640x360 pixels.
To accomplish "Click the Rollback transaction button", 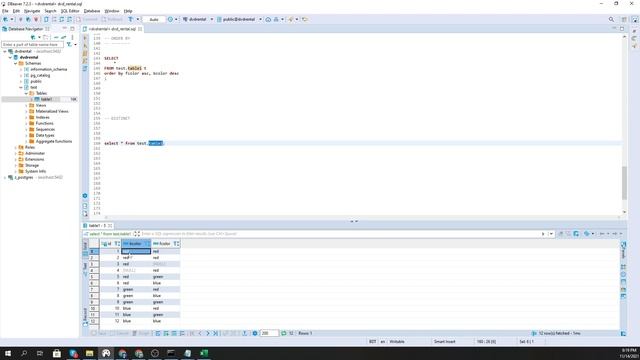I will pyautogui.click(x=112, y=19).
